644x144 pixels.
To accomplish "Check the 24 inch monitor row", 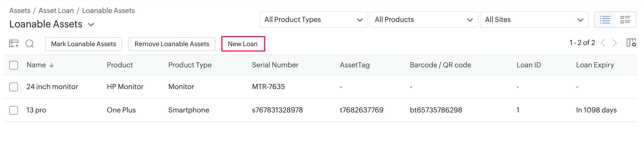I will (14, 87).
